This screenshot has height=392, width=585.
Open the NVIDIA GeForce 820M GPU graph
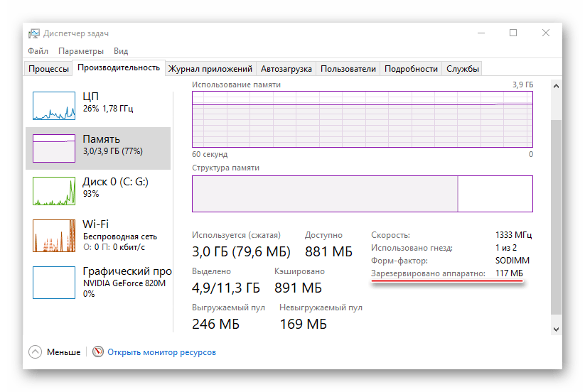(54, 281)
